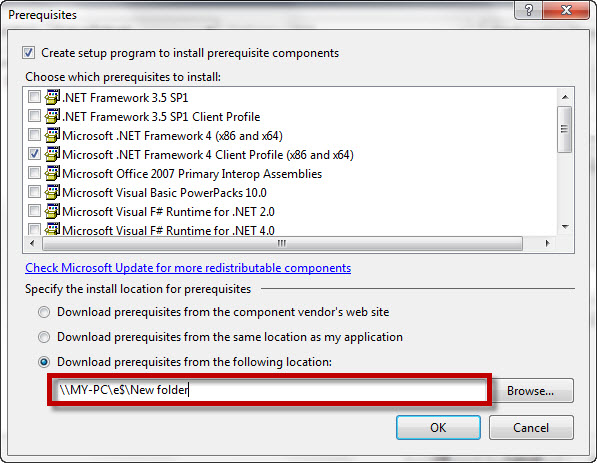Select download from component vendor's web site
Viewport: 597px width, 463px height.
(x=44, y=312)
